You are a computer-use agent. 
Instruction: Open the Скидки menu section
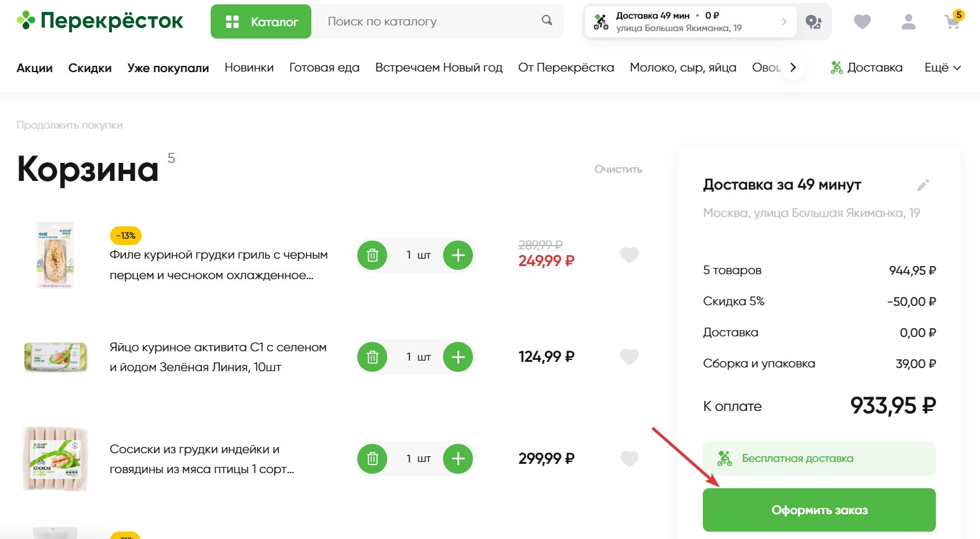90,68
